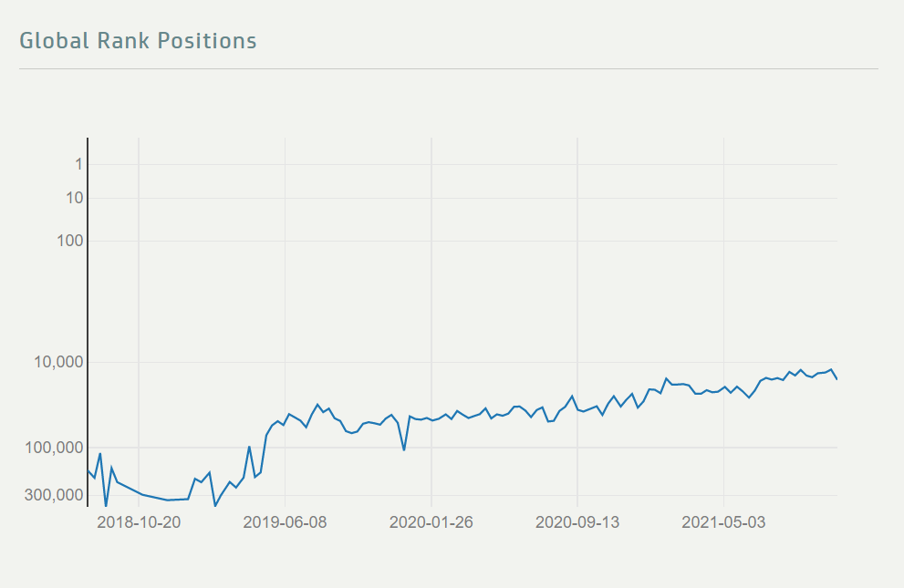Click the sharp dip just before 2020-01-26

[x=404, y=449]
